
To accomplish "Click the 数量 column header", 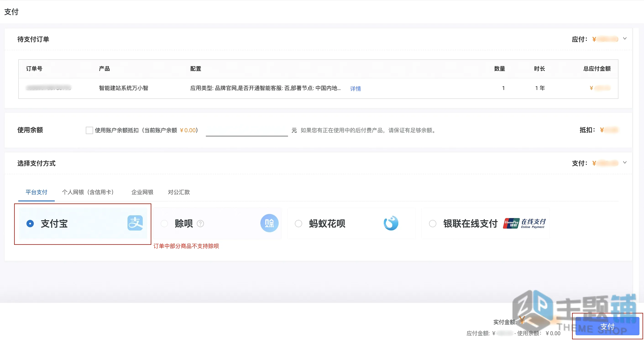I will (x=500, y=69).
